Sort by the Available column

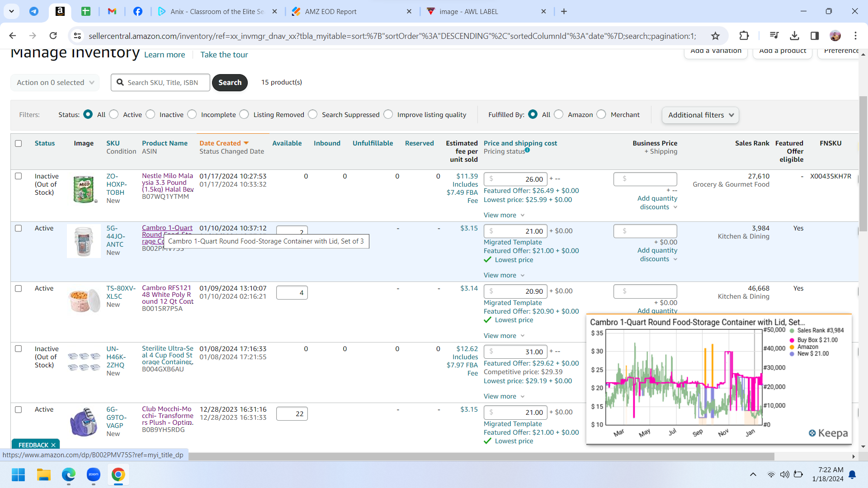[x=287, y=143]
